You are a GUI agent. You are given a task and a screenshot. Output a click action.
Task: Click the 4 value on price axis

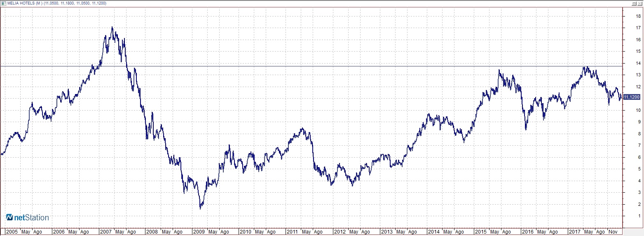click(639, 181)
